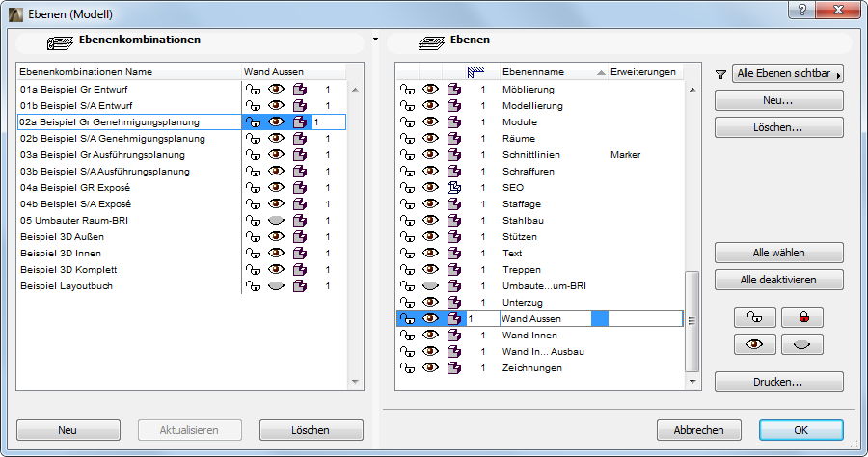Click the Marker extension of Schnittlinien
Viewport: 868px width, 457px height.
(626, 155)
